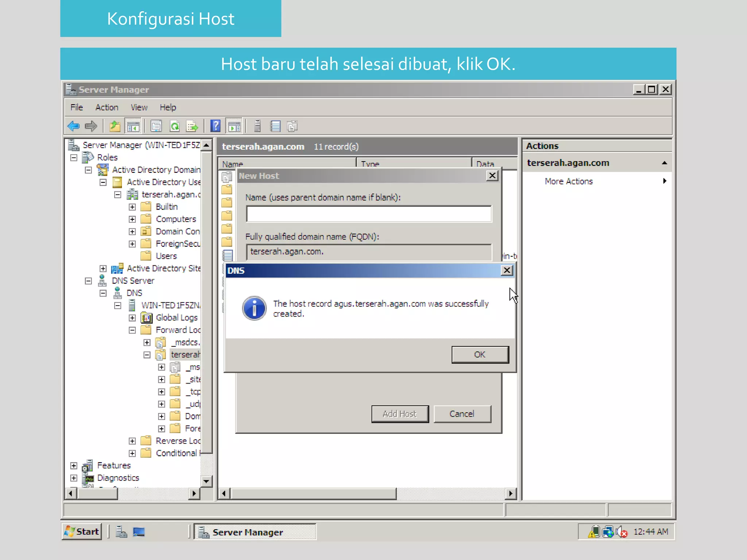This screenshot has width=747, height=560.
Task: Click the Properties toolbar icon
Action: 156,126
